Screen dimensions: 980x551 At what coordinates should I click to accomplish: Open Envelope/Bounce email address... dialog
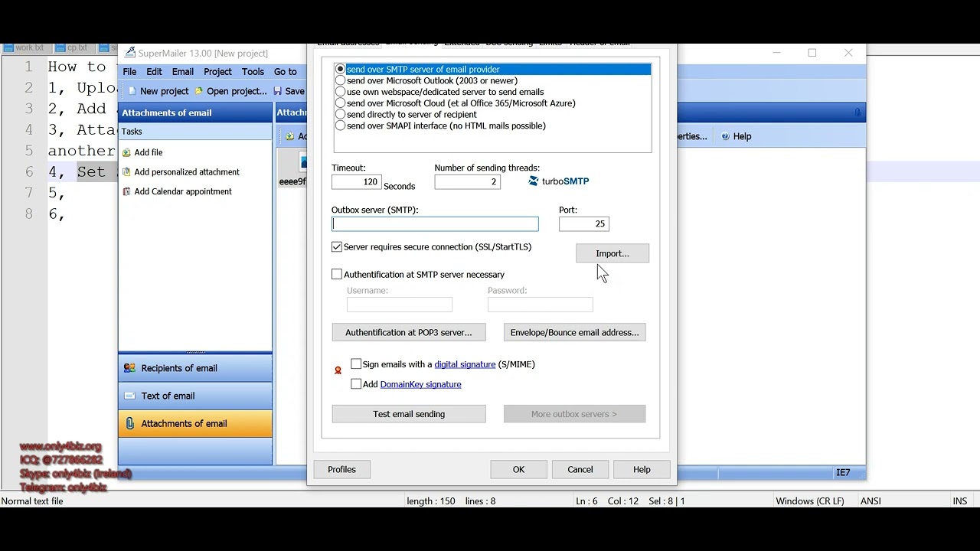[x=574, y=332]
